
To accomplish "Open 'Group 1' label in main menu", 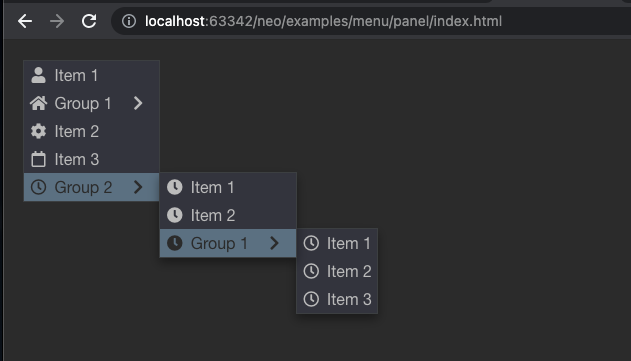I will coord(83,104).
